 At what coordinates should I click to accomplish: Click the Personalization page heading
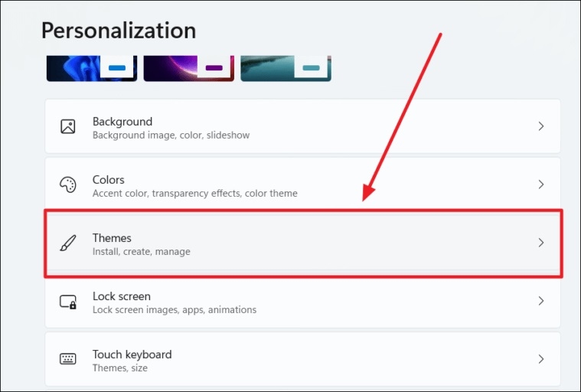[118, 31]
